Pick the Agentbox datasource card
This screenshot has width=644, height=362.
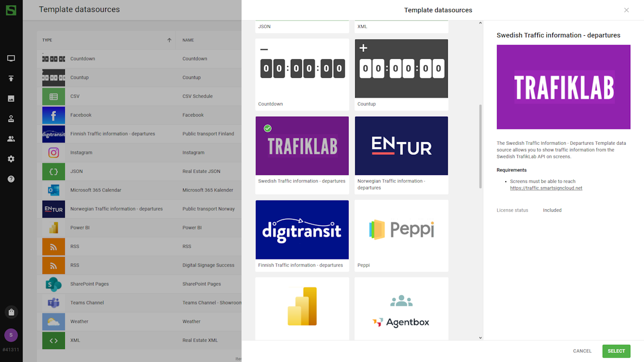(401, 308)
